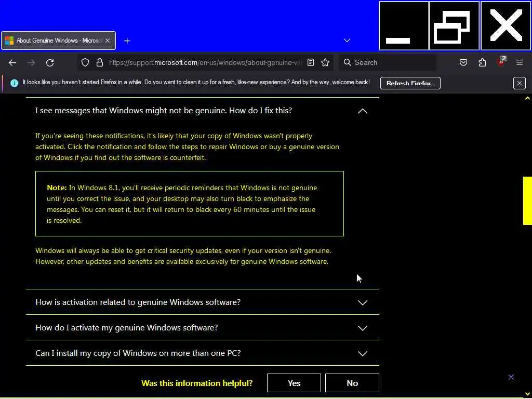Click the info icon in notification bar
Viewport: 532px width, 399px height.
tap(14, 83)
